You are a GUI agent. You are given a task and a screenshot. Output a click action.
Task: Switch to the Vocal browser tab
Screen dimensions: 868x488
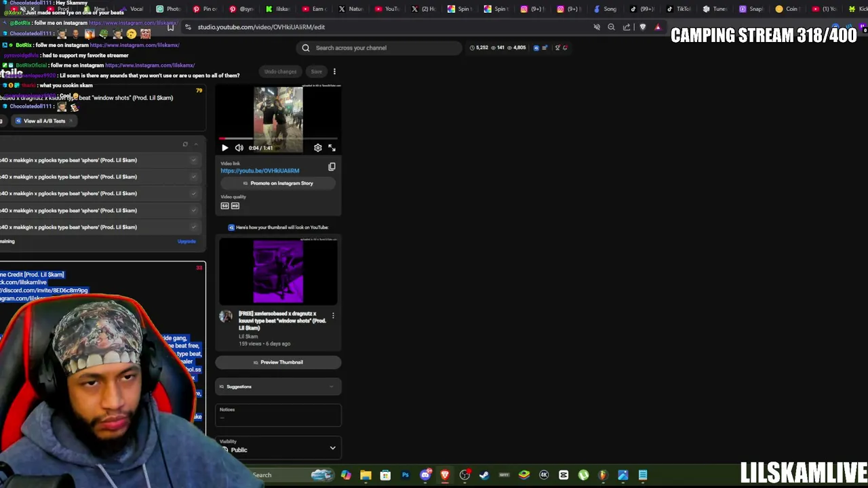[133, 9]
